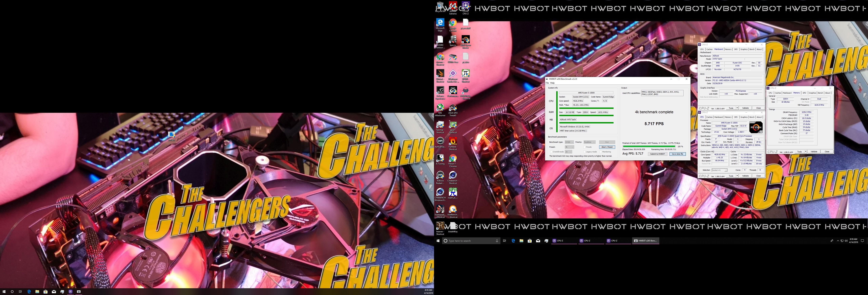868x295 pixels.
Task: Open the AOMEI Partition desktop icon
Action: pos(440,42)
